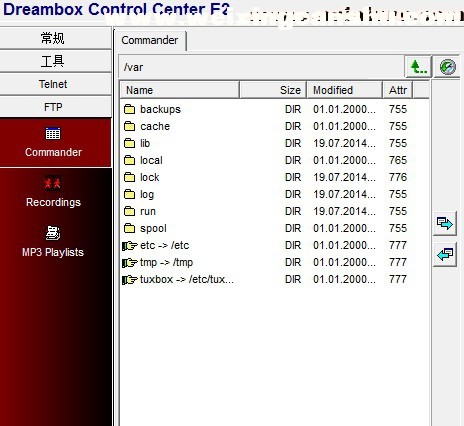Select the 'tuxbox -> /etc/tux...' entry

pyautogui.click(x=187, y=279)
